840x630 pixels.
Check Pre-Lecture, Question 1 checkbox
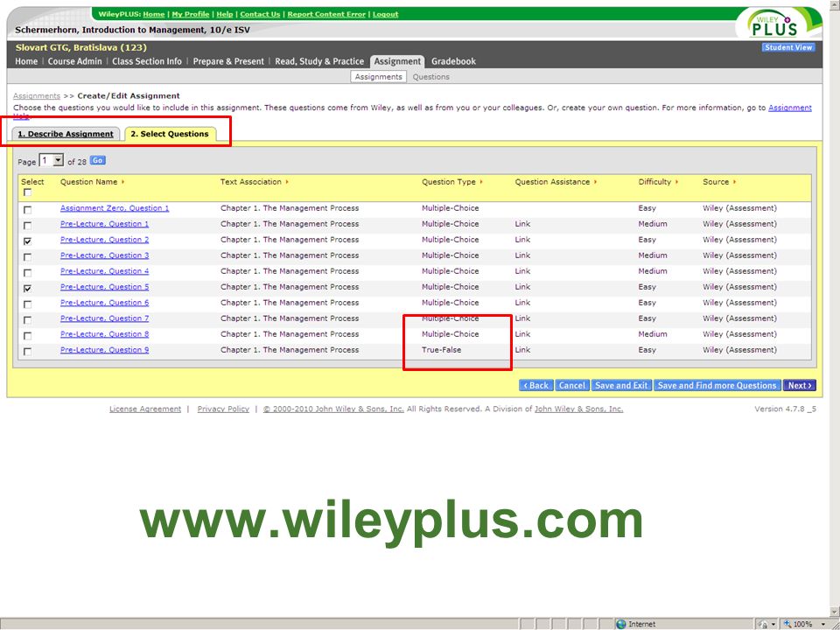27,226
